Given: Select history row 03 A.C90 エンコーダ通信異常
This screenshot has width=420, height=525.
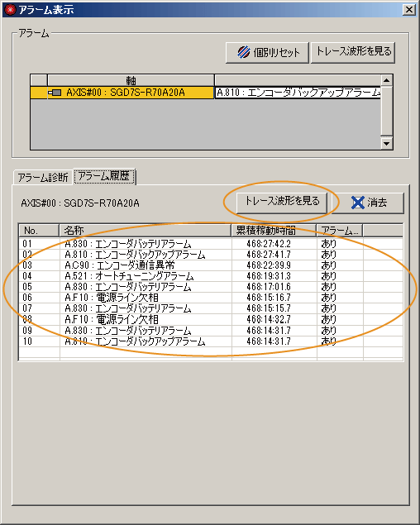Looking at the screenshot, I should (x=211, y=265).
